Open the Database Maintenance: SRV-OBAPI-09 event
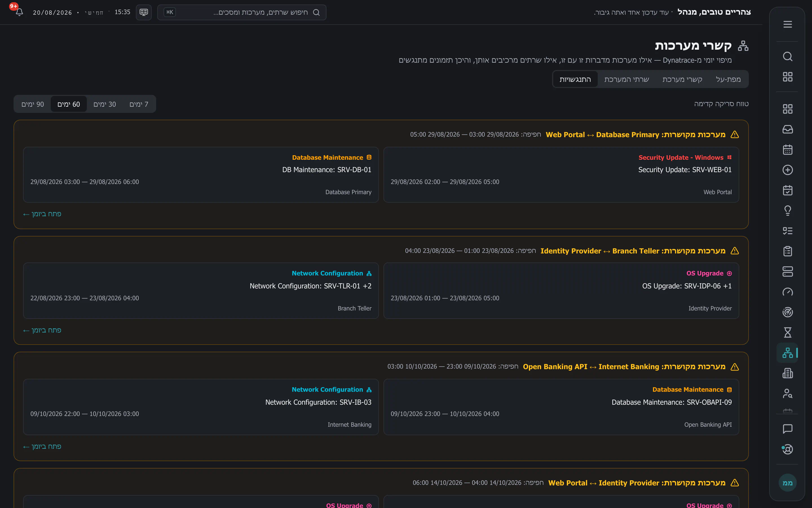 [561, 407]
